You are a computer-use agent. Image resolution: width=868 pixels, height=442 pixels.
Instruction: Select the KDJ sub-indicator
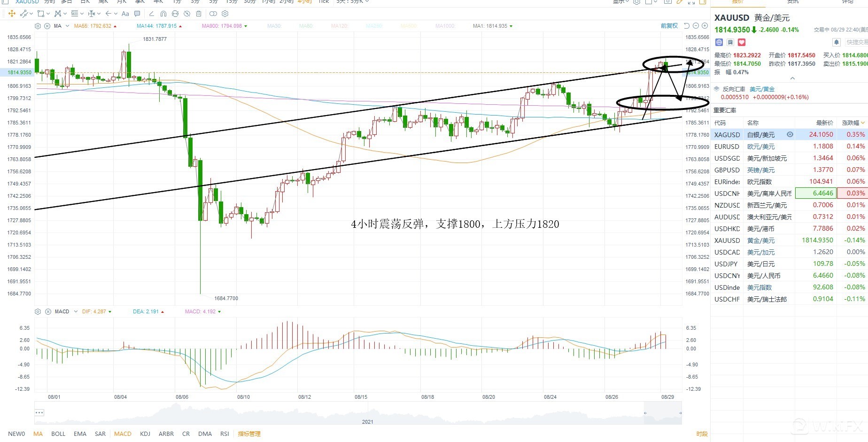click(145, 434)
